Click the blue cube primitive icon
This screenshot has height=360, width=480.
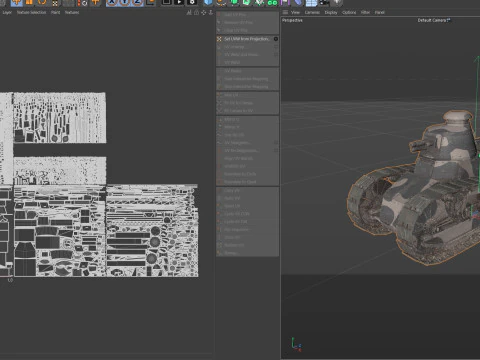click(x=208, y=3)
